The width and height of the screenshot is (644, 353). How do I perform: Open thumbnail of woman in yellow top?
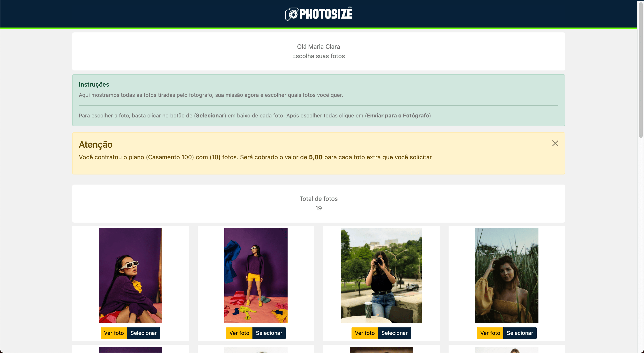507,275
